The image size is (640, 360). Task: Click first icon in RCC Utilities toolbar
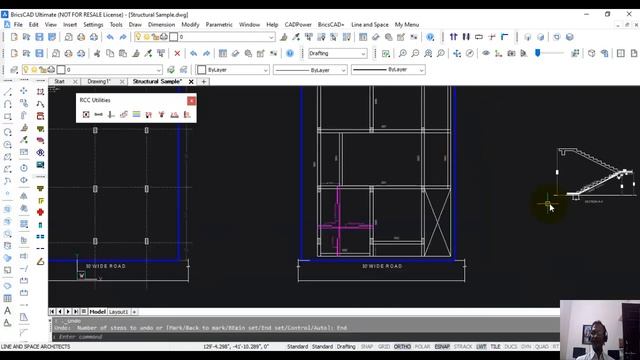click(x=86, y=115)
